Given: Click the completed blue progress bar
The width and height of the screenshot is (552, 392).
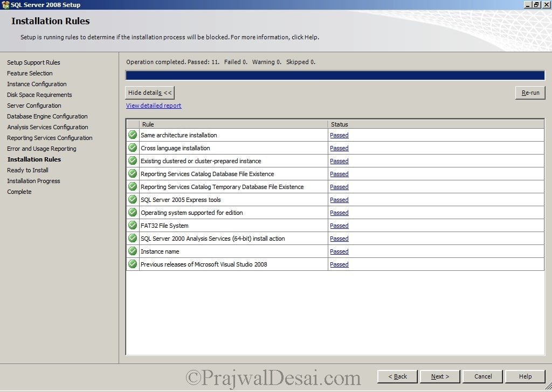Looking at the screenshot, I should (335, 75).
